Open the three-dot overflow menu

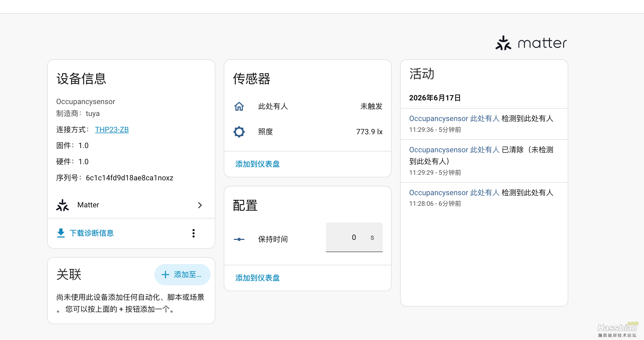coord(194,233)
